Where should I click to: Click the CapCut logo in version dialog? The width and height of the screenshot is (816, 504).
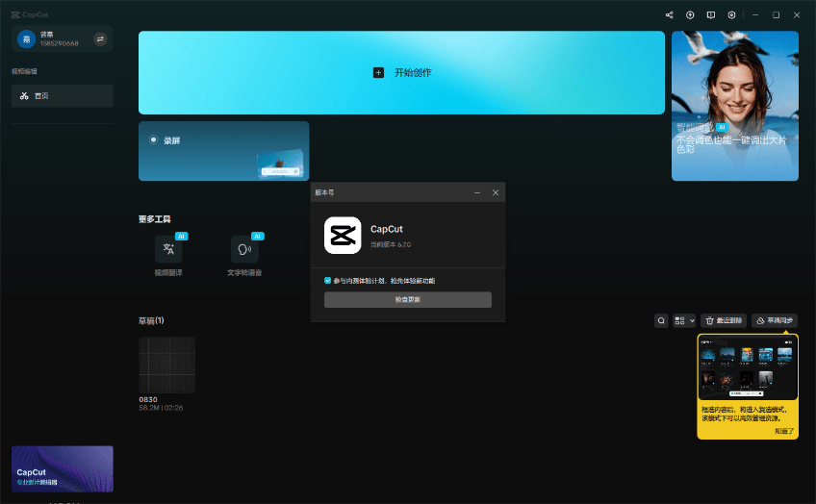pos(343,235)
